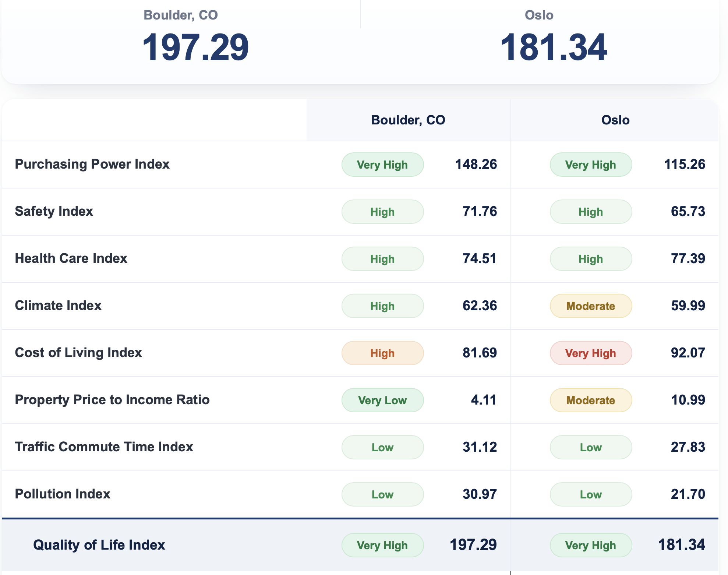Click the 148.26 Purchasing Power value
Screen dimensions: 728x575
(x=476, y=164)
